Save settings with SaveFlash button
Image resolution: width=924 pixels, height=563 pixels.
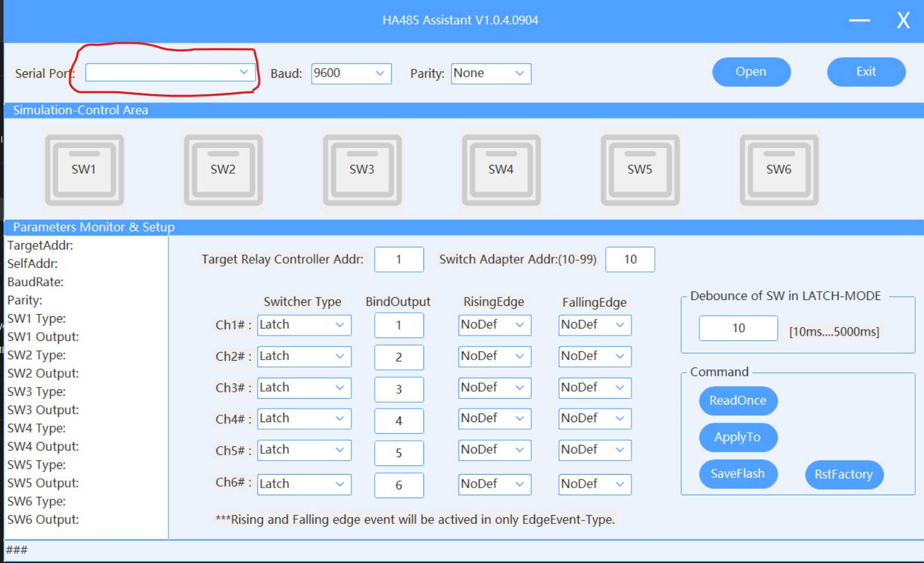[x=737, y=474]
